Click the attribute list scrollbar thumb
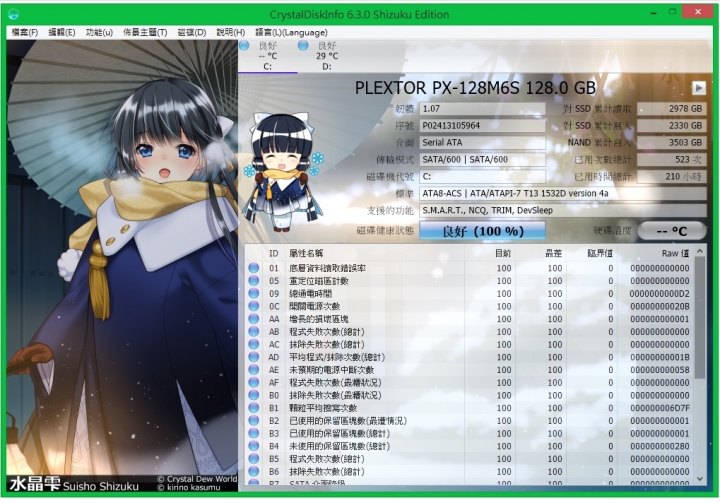The image size is (720, 503). tap(700, 317)
